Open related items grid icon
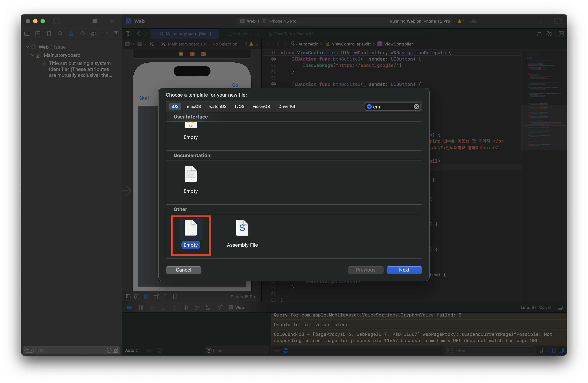The image size is (588, 383). 128,34
